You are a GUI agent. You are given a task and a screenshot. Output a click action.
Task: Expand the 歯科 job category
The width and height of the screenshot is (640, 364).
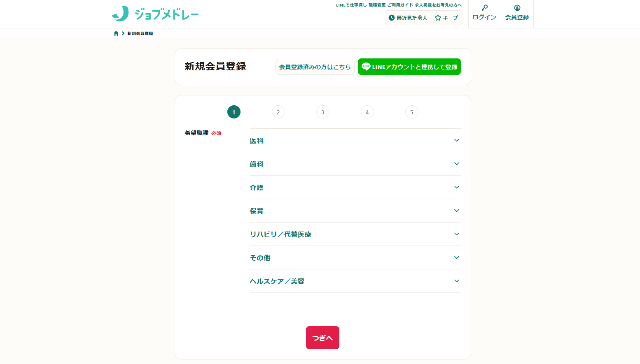tap(456, 164)
